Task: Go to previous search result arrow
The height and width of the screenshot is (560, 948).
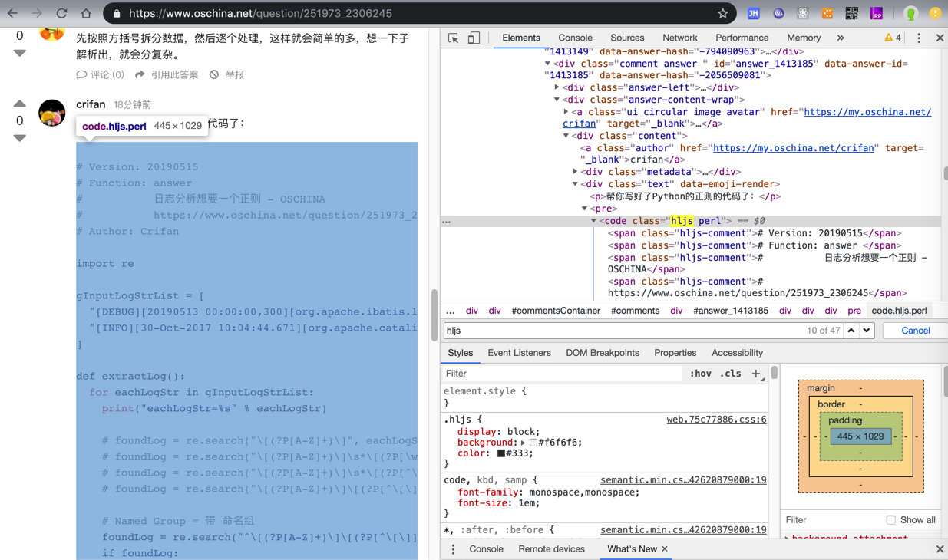Action: pos(851,331)
